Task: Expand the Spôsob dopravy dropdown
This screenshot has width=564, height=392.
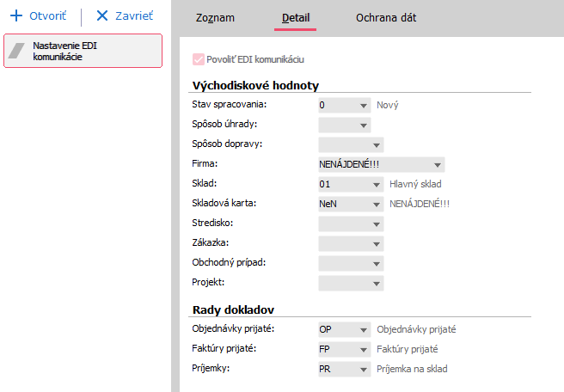Action: click(x=377, y=144)
